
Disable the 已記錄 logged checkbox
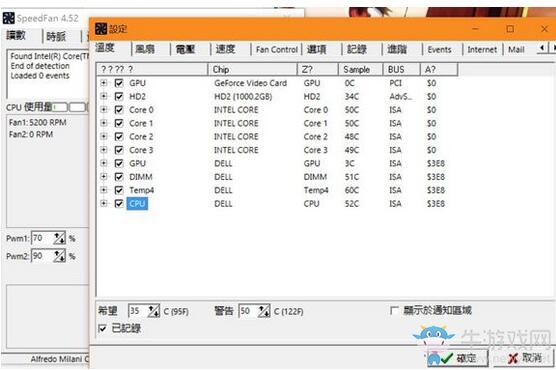(x=102, y=328)
